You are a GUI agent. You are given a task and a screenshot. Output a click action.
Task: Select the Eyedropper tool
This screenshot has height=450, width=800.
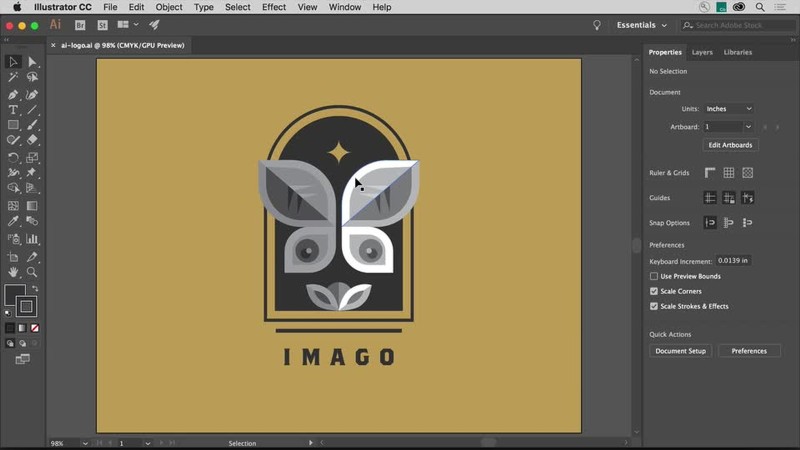coord(13,222)
